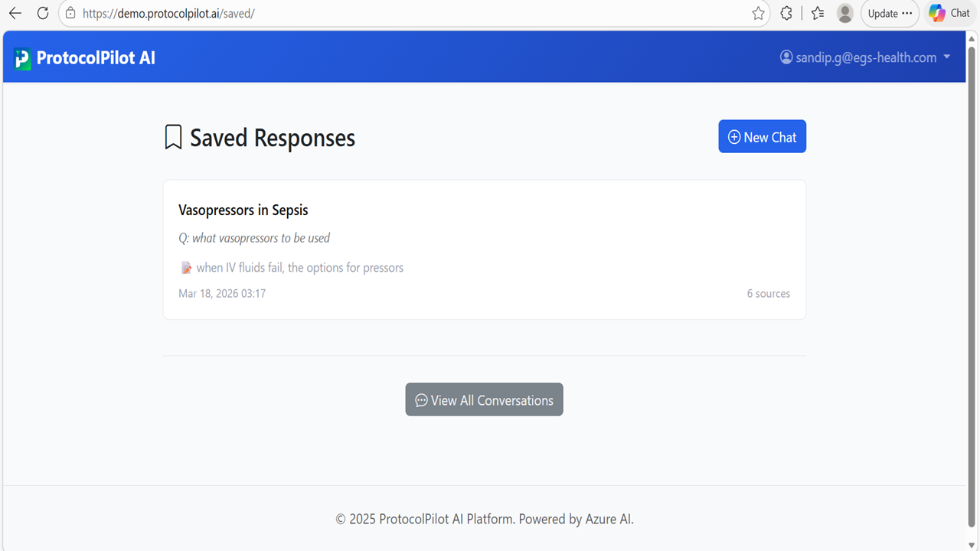Image resolution: width=980 pixels, height=551 pixels.
Task: Reload the page with refresh icon
Action: click(43, 13)
